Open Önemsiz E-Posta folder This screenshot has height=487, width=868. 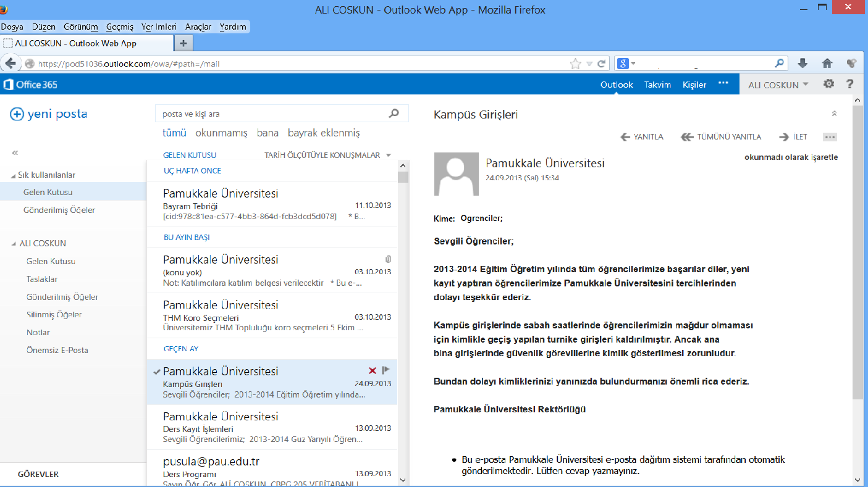[57, 350]
